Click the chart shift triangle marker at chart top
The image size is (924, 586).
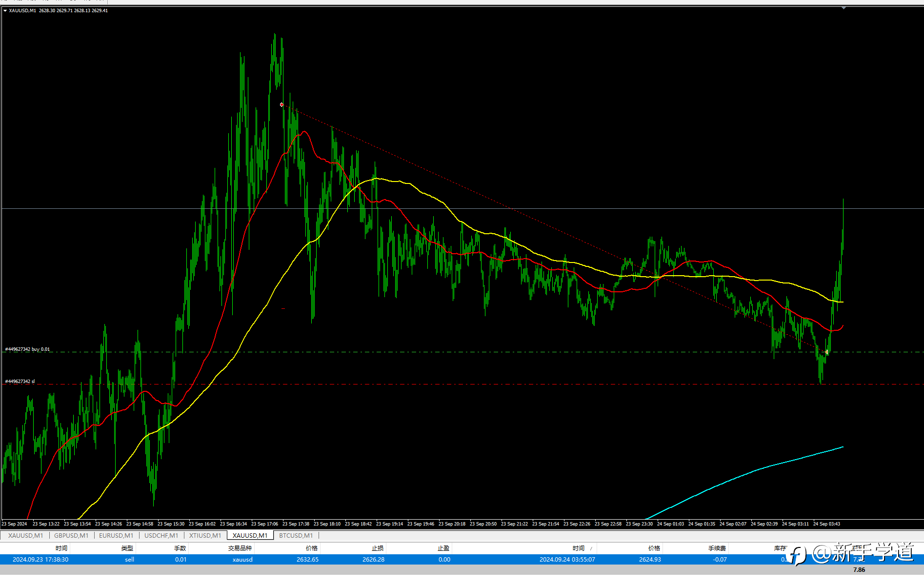(844, 8)
